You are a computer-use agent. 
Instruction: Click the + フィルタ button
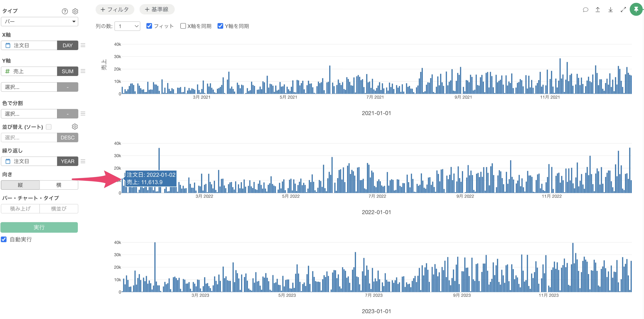pos(115,10)
